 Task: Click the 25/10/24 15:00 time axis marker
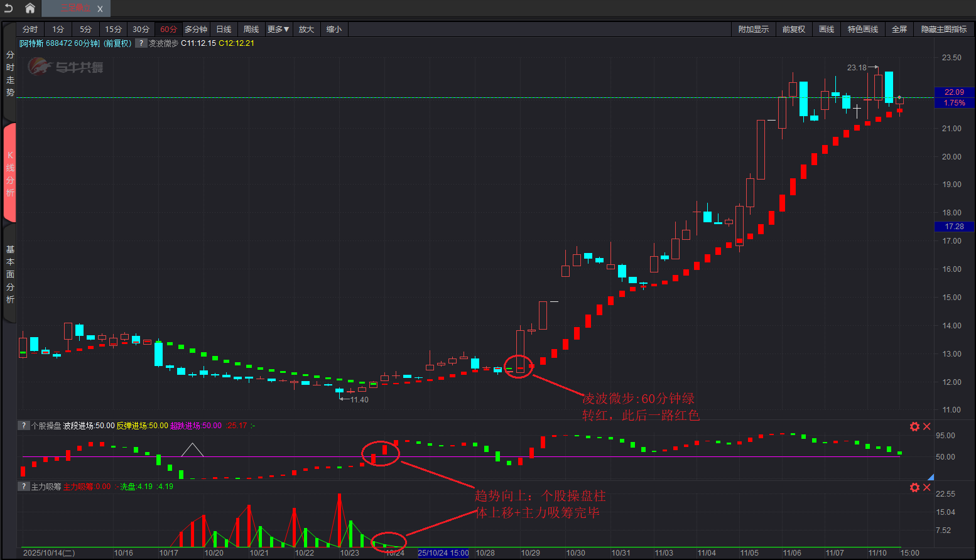coord(443,553)
